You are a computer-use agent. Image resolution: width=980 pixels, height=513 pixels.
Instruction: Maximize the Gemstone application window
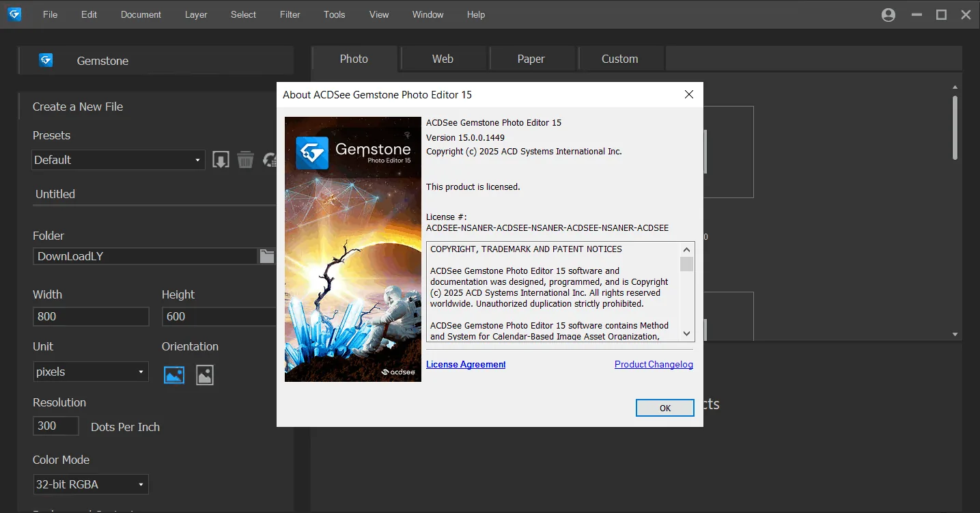[941, 14]
